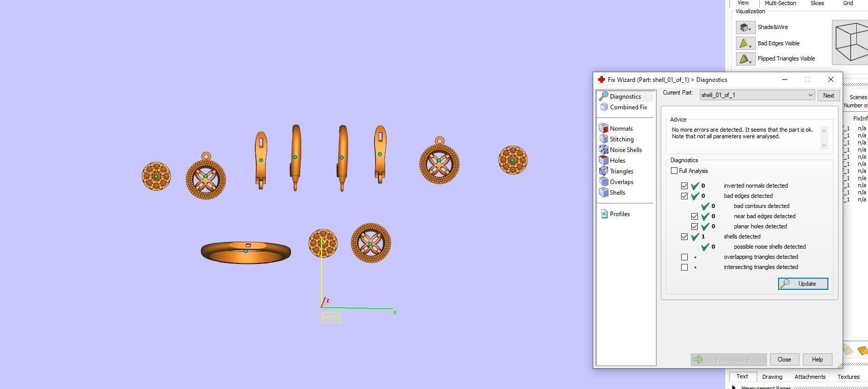Viewport: 868px width, 389px height.
Task: Click the 'inverted normals detected' label
Action: pos(756,186)
